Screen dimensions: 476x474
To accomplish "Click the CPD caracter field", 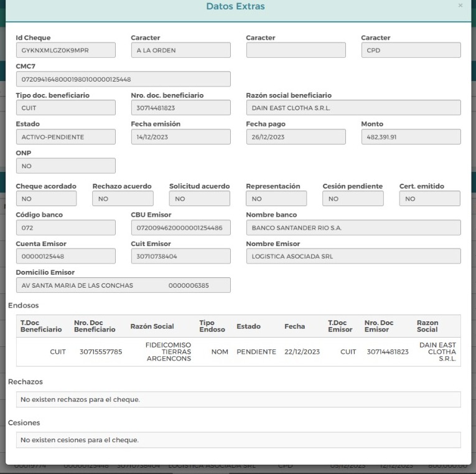I will click(x=411, y=50).
